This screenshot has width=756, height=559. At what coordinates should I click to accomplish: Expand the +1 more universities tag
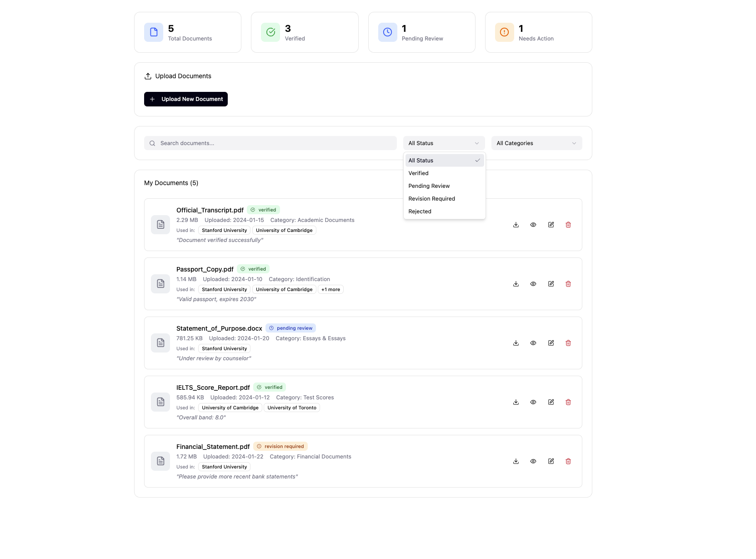tap(330, 290)
